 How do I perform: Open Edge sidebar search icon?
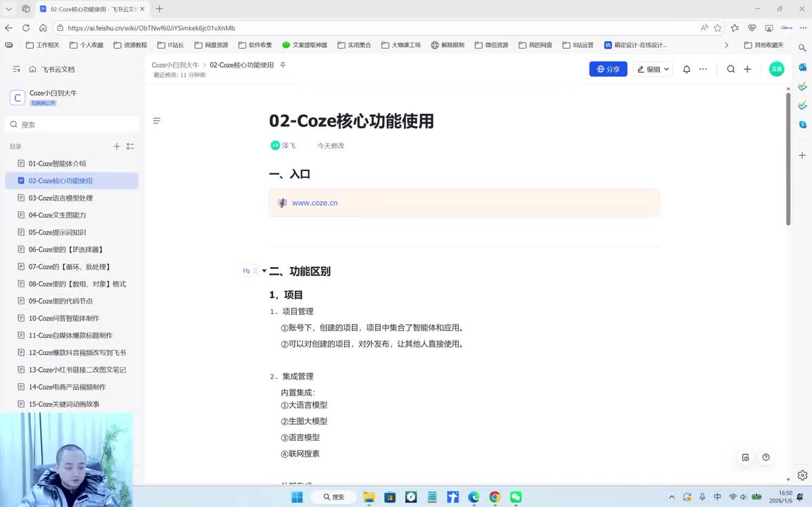pyautogui.click(x=802, y=48)
